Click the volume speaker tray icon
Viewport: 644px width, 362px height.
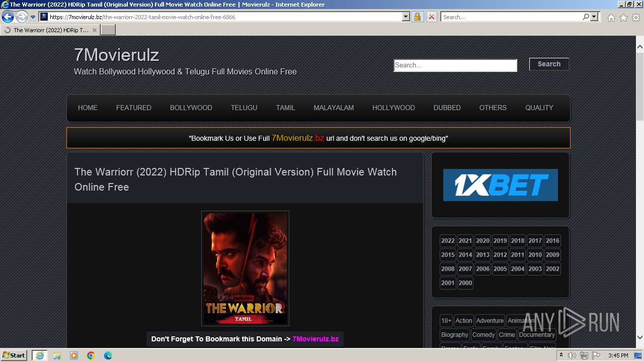[x=572, y=355]
